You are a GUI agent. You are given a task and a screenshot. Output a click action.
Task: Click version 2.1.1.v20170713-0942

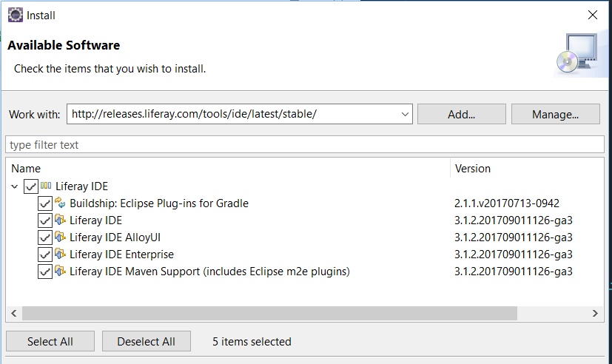click(x=507, y=203)
